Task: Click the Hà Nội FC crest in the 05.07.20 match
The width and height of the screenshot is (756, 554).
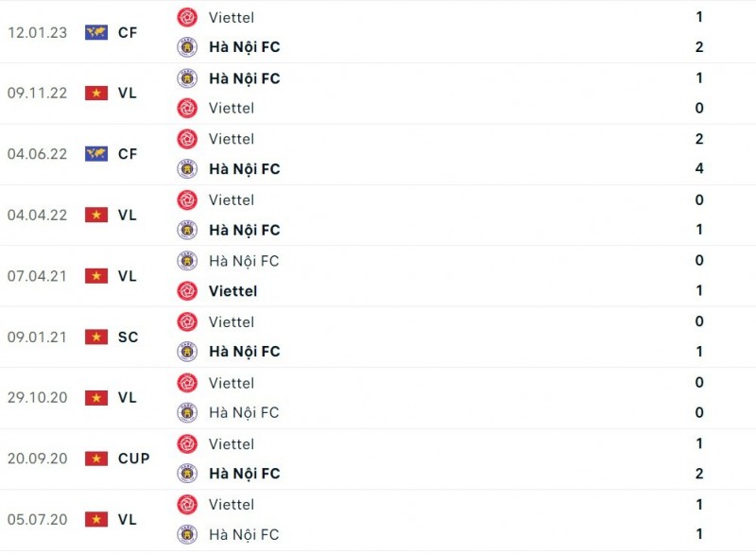Action: click(187, 534)
